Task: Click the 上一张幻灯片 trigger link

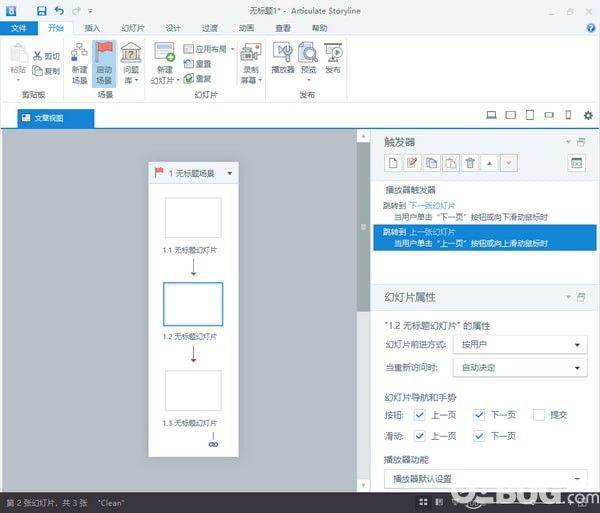Action: pyautogui.click(x=432, y=232)
